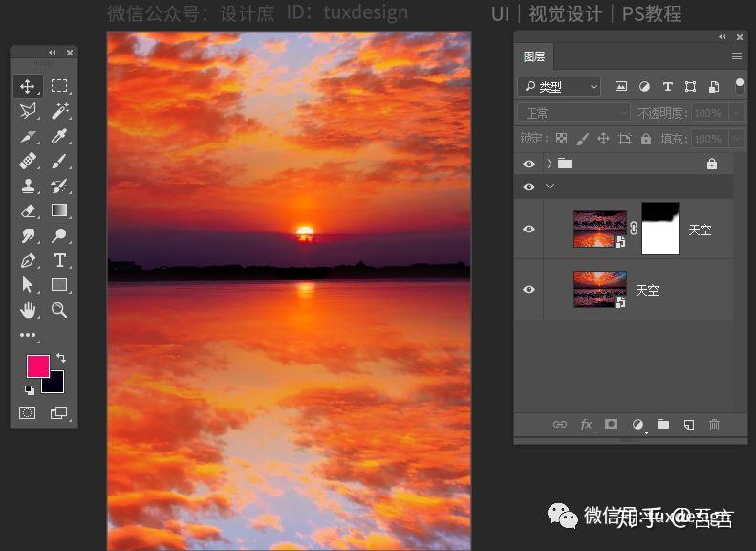Add a layer mask
Screen dimensions: 756x551
coord(611,424)
